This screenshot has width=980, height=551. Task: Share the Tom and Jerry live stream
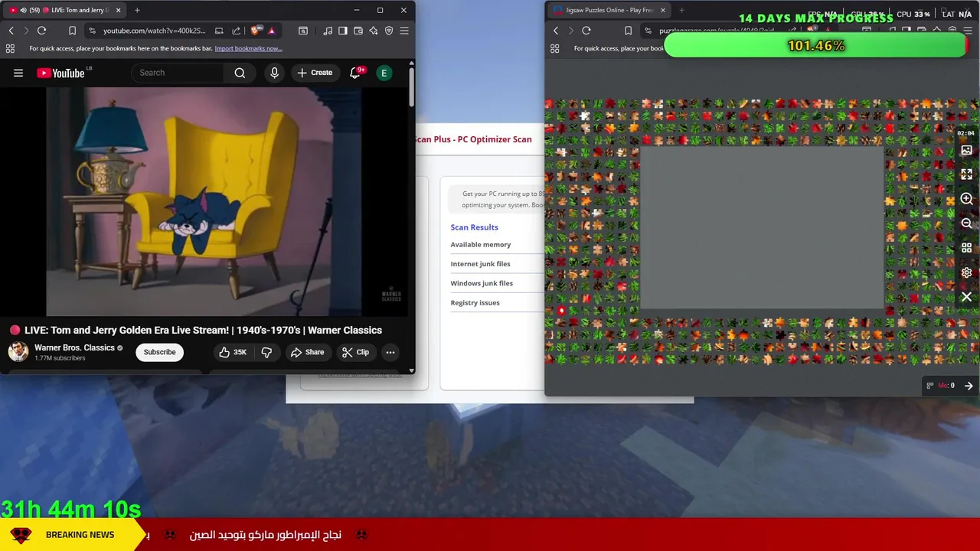(307, 352)
